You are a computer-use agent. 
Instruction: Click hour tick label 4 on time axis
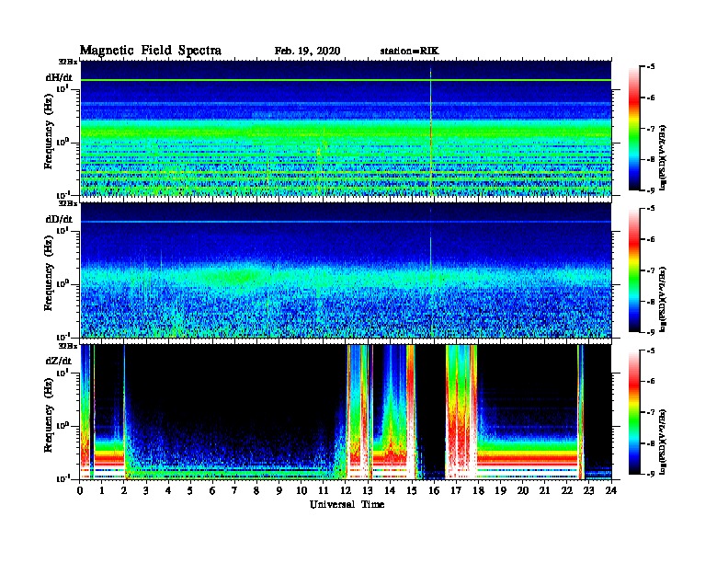click(x=168, y=491)
